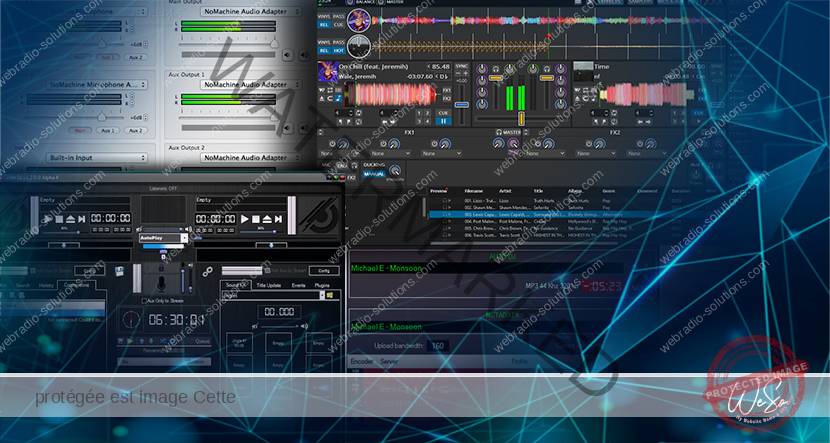Open the Aux Output 1 device dropdown

(x=250, y=85)
